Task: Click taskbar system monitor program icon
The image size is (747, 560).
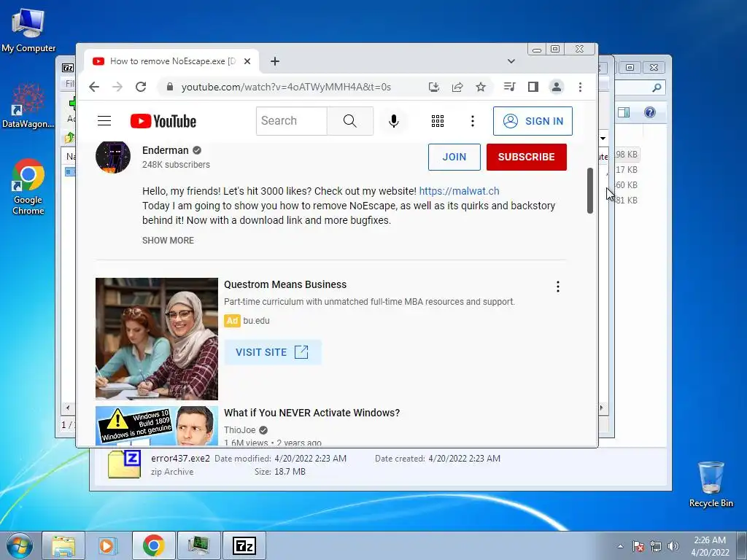Action: pyautogui.click(x=198, y=545)
